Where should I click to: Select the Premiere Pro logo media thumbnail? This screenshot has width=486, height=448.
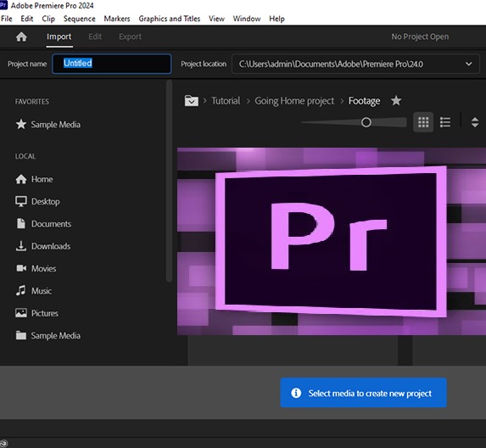point(332,241)
